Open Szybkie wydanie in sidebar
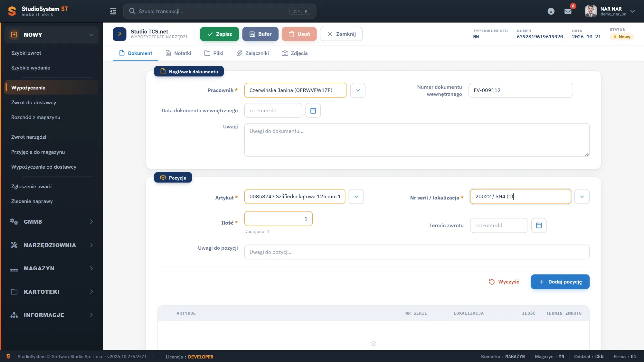The height and width of the screenshot is (362, 644). pos(31,68)
